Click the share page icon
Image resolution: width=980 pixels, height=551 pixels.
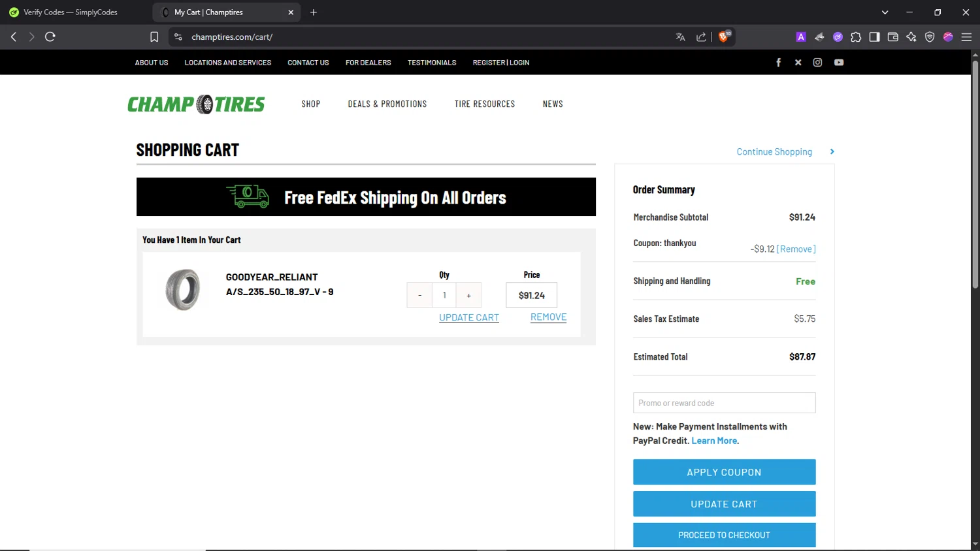[x=701, y=37]
